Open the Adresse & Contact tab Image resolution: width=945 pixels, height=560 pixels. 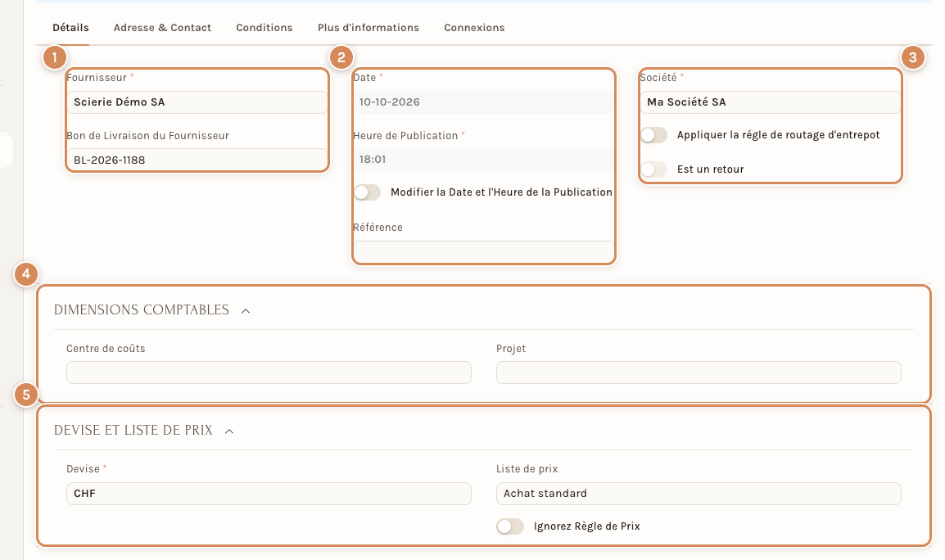pyautogui.click(x=162, y=28)
